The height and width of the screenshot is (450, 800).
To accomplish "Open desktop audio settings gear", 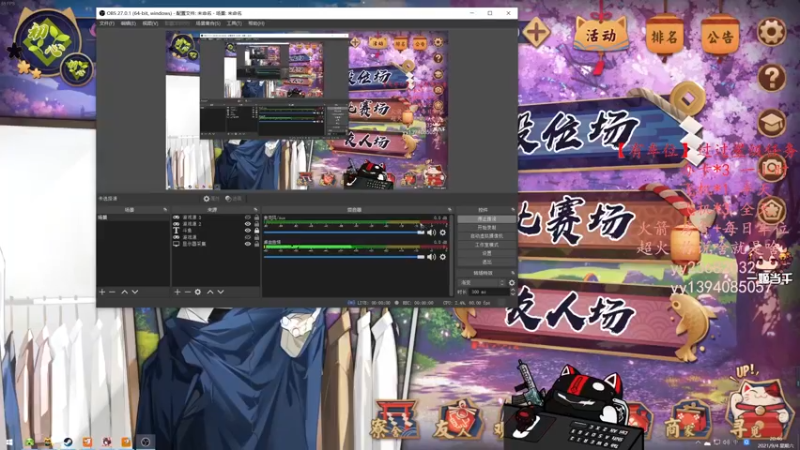I will [x=442, y=257].
